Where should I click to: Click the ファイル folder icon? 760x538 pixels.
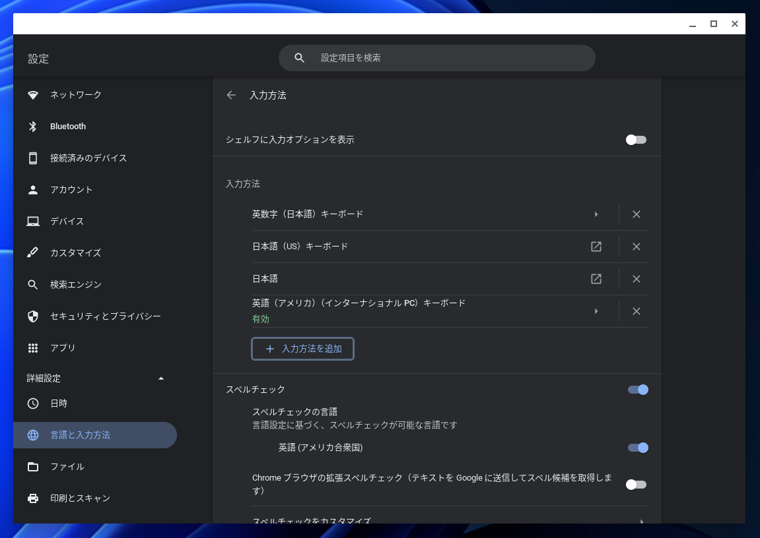pyautogui.click(x=33, y=467)
